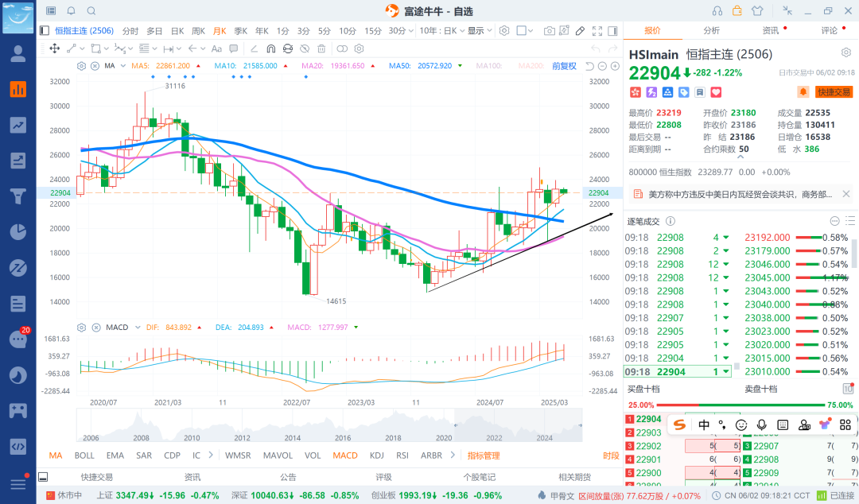Toggle the MA200 moving average line
Viewport: 859px width, 504px height.
[531, 66]
